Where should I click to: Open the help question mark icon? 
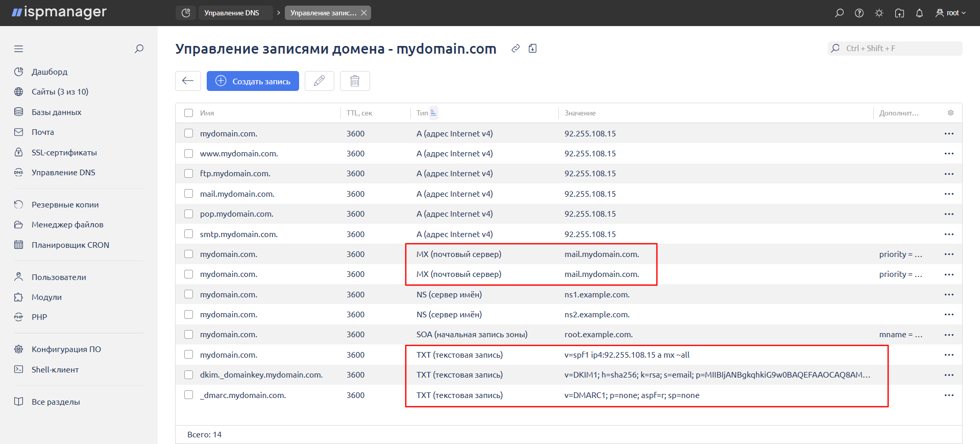[859, 13]
